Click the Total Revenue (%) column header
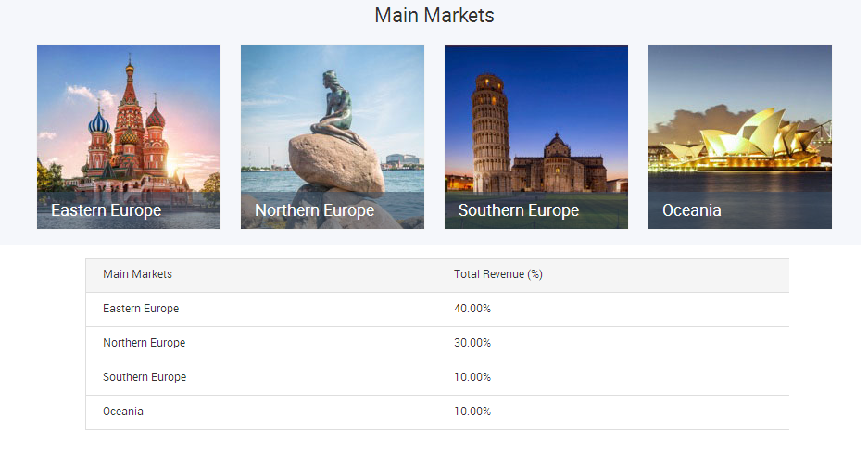The height and width of the screenshot is (456, 868). pos(497,274)
